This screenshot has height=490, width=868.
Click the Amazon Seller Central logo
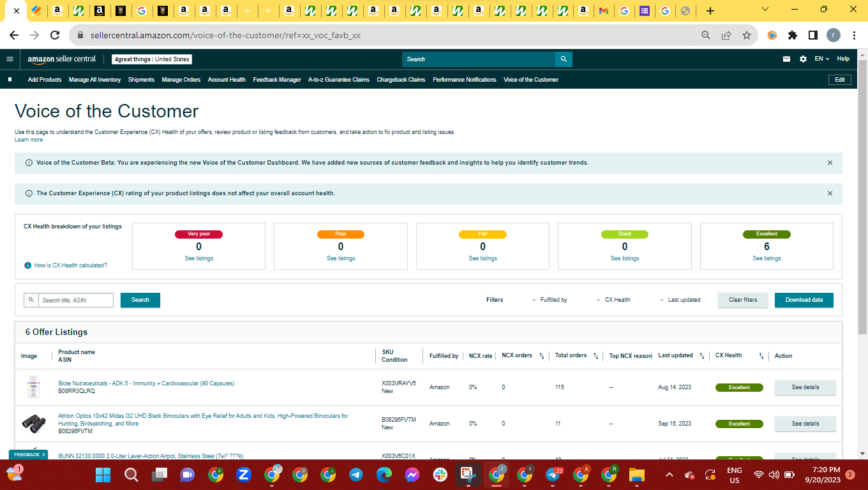[x=61, y=59]
